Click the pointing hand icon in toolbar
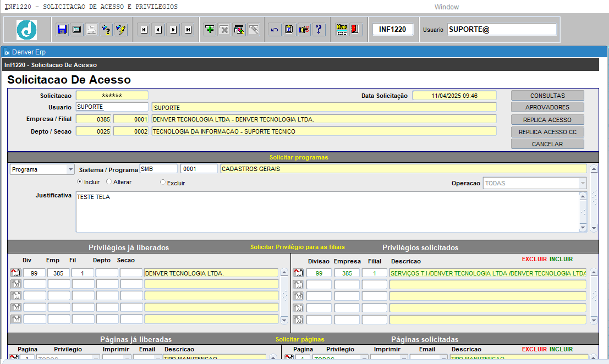 tap(304, 30)
